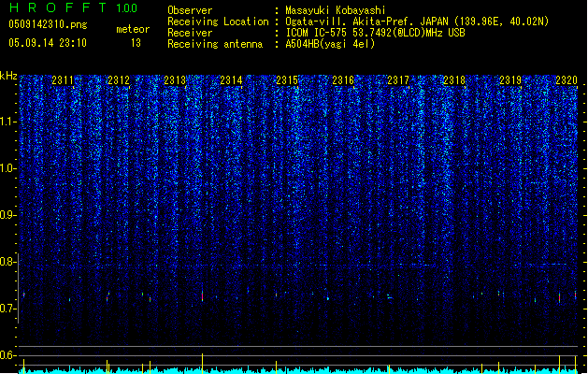Select the A504HB(yagi 4el) antenna text
The height and width of the screenshot is (374, 588).
coord(330,44)
